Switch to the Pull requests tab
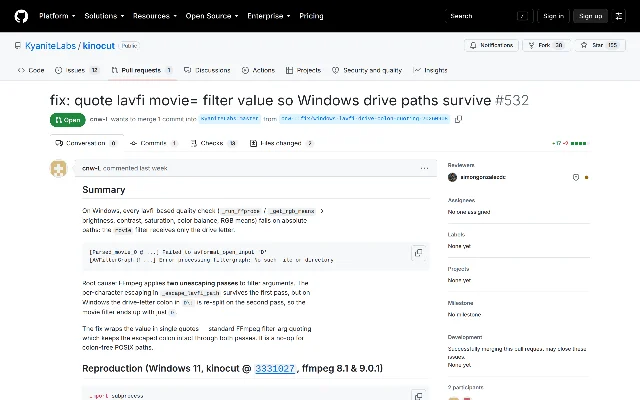 (x=142, y=70)
